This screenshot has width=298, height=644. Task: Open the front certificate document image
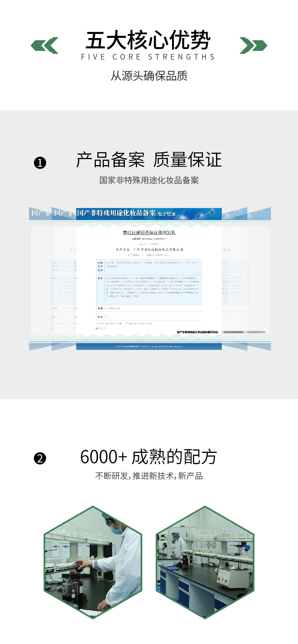tap(149, 279)
